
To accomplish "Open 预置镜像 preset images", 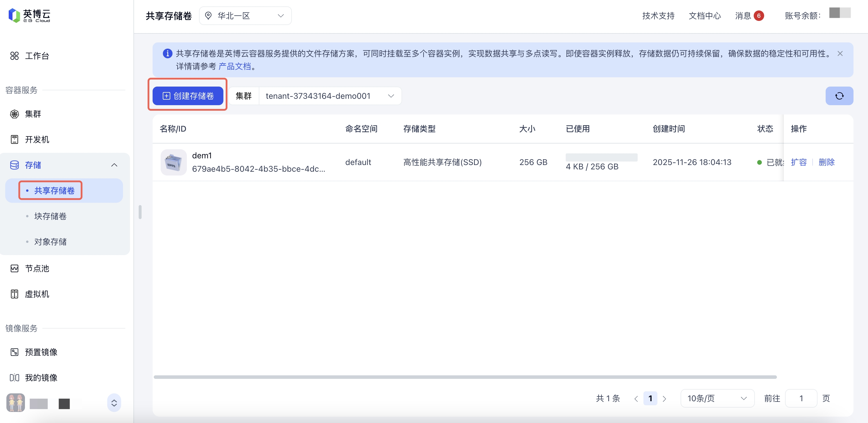I will coord(41,352).
